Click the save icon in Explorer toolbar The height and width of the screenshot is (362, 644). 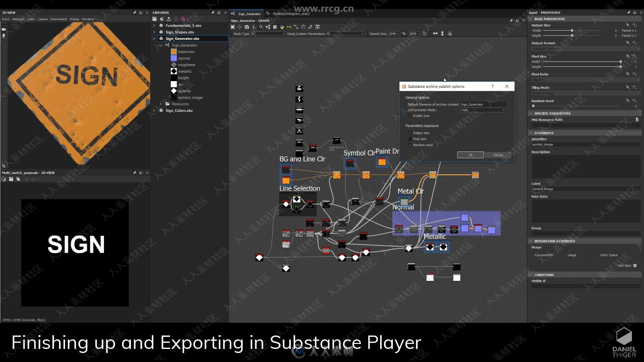[154, 19]
